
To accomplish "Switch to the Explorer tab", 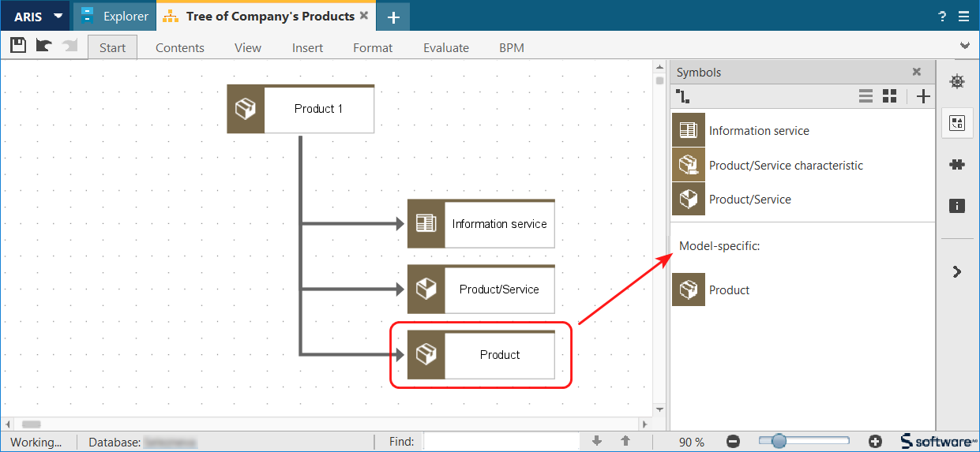I will (115, 17).
